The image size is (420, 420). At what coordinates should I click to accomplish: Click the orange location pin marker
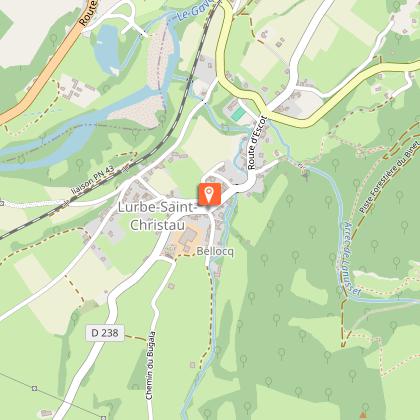pyautogui.click(x=209, y=194)
